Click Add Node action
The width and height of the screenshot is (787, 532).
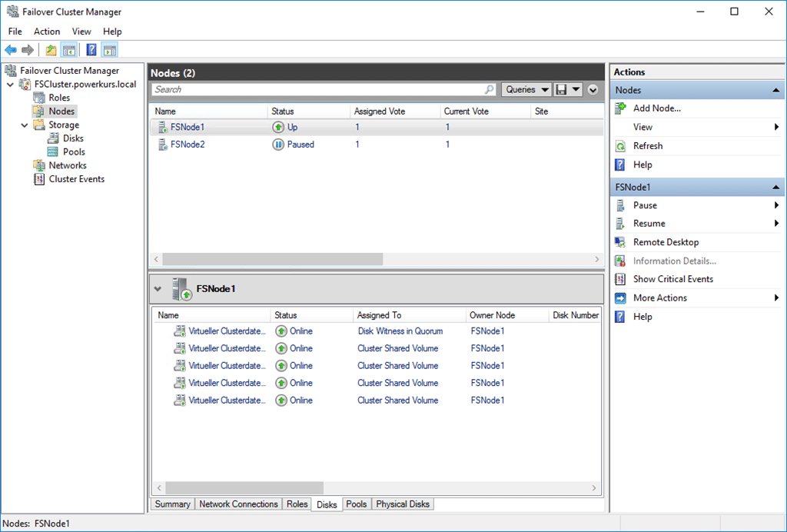pos(656,108)
